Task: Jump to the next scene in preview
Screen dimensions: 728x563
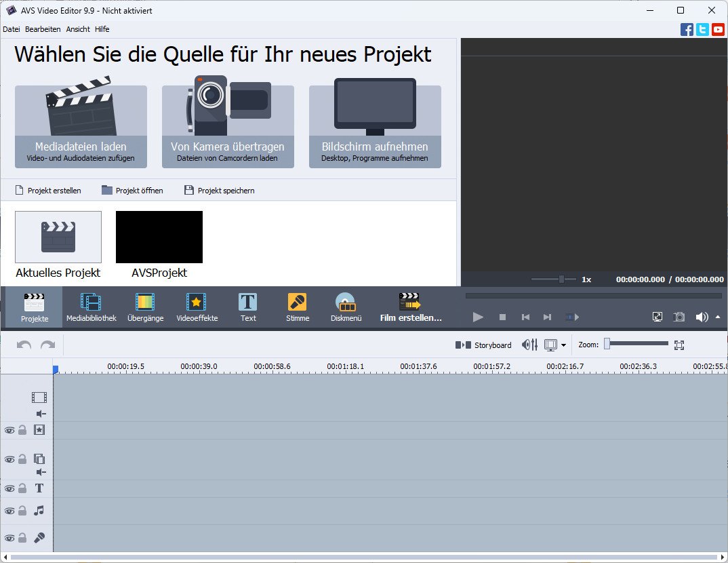Action: [x=573, y=317]
